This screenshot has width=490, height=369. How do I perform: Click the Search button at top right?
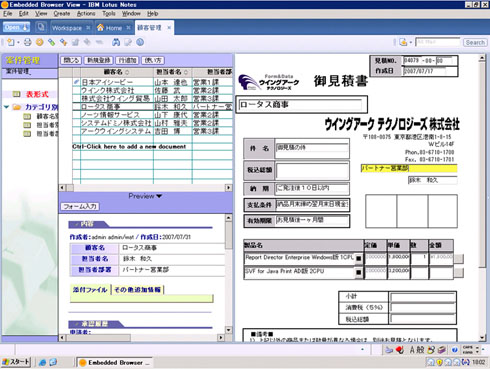pyautogui.click(x=475, y=42)
